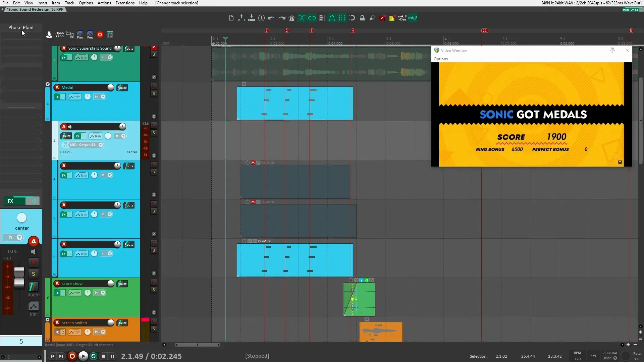This screenshot has height=362, width=644.
Task: Open the mixer strip input dropdown
Action: (14, 237)
